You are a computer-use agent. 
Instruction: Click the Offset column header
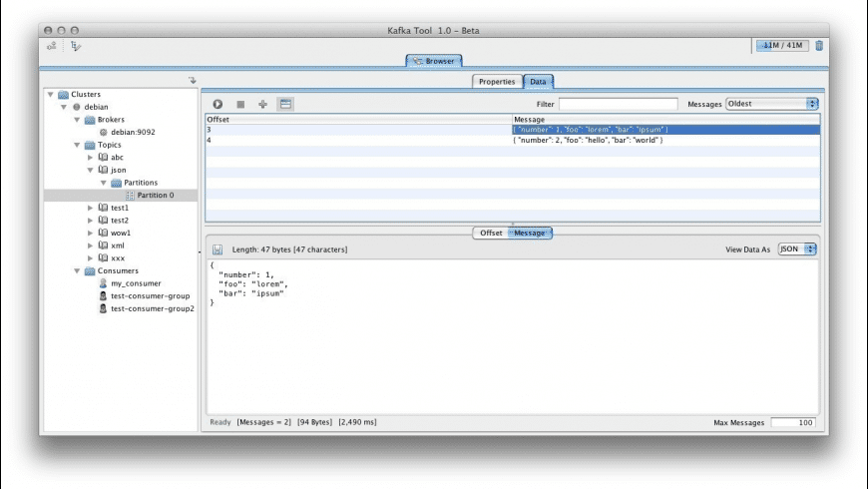click(x=359, y=120)
